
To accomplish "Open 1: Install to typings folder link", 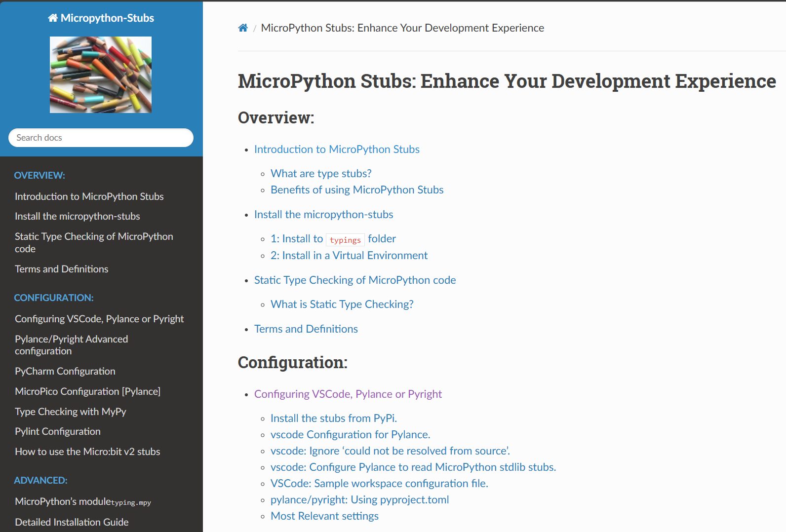I will [333, 239].
